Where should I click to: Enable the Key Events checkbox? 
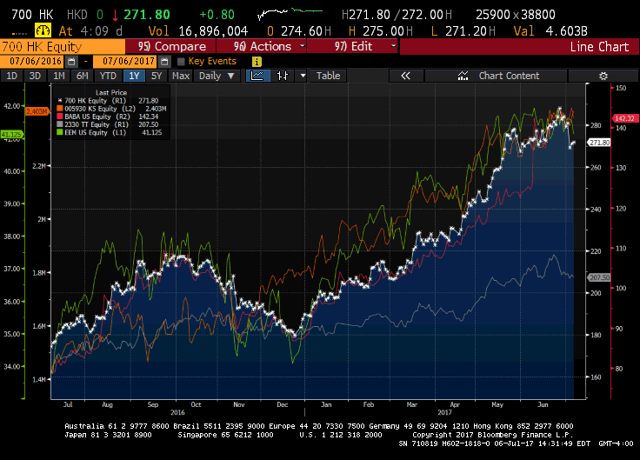[181, 62]
